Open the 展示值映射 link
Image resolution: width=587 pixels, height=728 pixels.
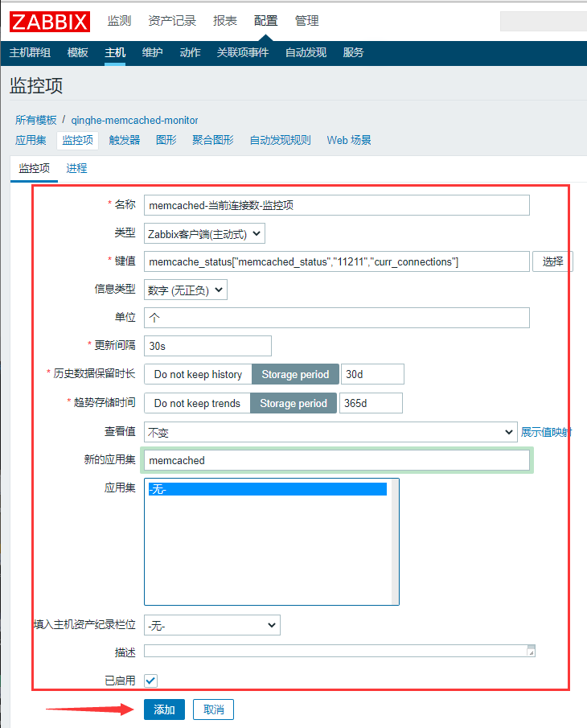(x=546, y=432)
